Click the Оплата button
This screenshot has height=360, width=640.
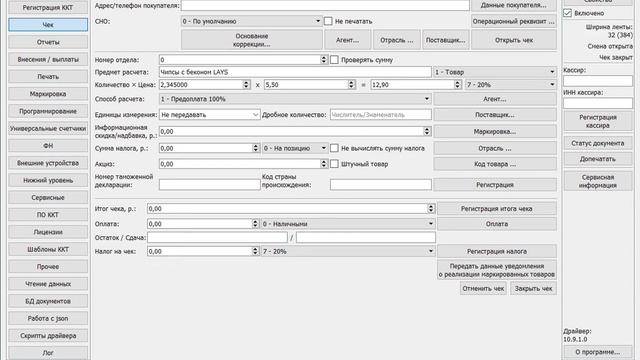tap(497, 224)
